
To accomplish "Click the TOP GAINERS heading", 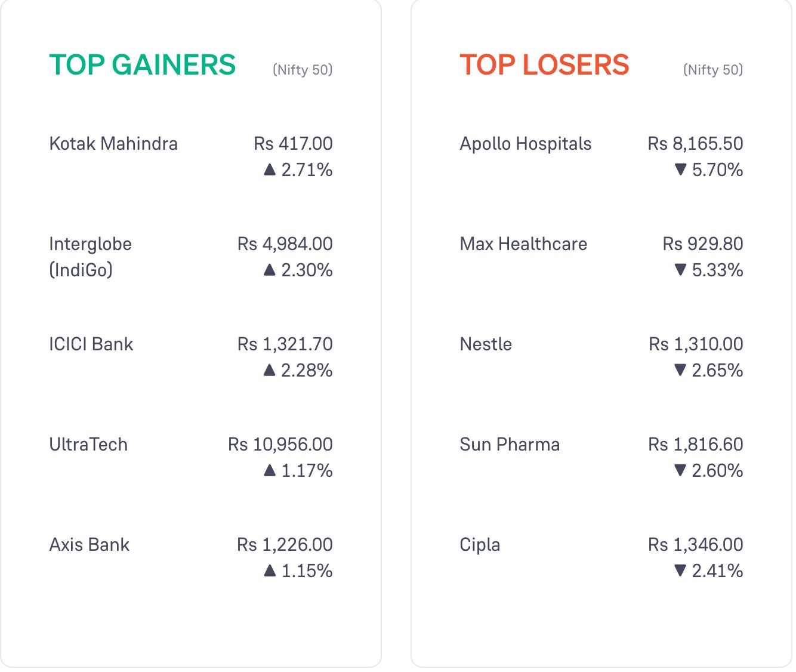I will (143, 65).
